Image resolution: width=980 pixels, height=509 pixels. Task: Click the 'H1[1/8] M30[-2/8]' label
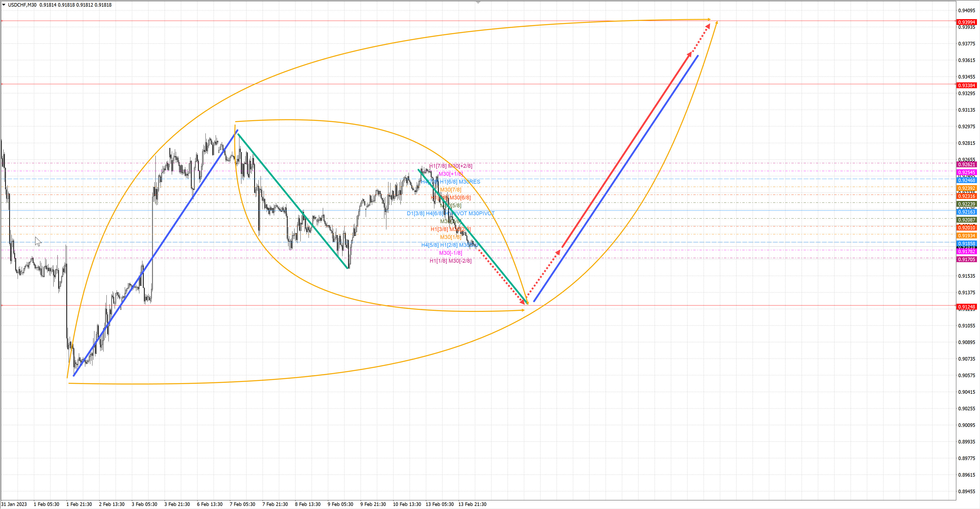[450, 261]
